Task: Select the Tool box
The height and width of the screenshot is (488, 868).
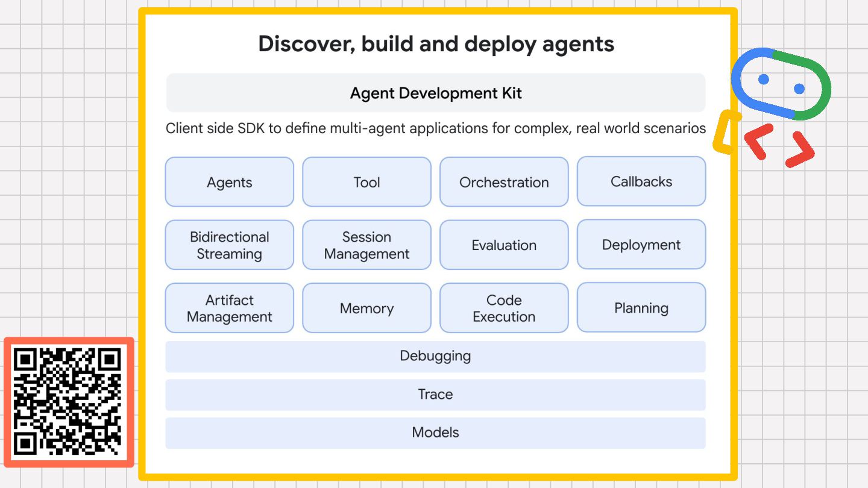Action: [x=366, y=182]
